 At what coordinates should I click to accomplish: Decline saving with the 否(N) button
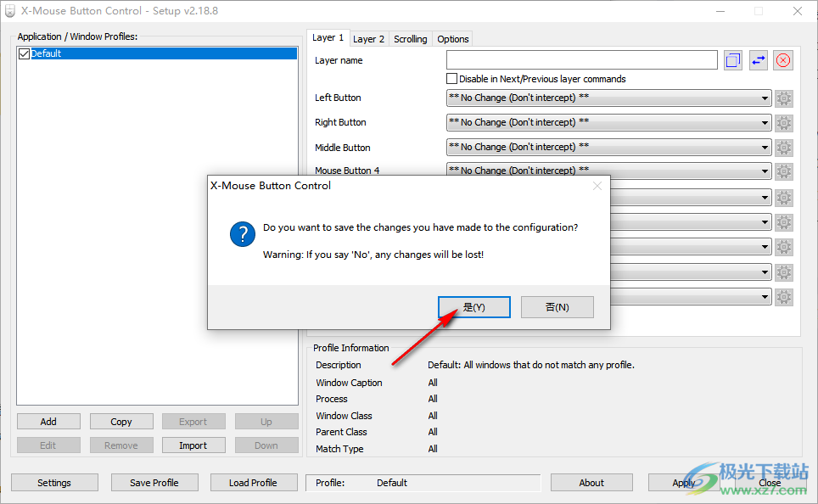pos(557,307)
